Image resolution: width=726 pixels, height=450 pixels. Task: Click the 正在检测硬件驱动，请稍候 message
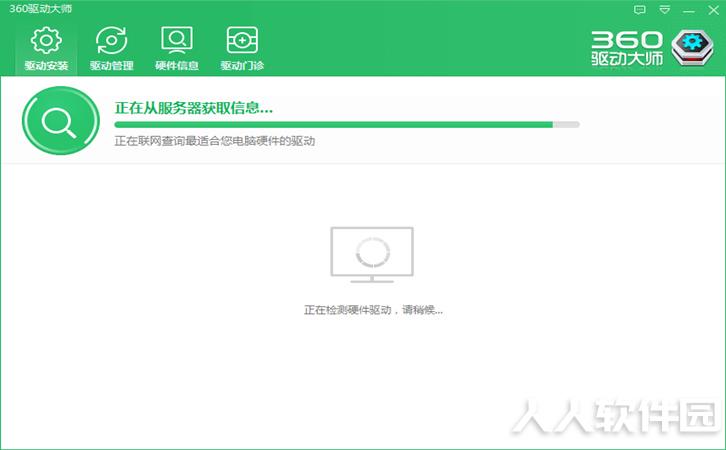click(373, 310)
